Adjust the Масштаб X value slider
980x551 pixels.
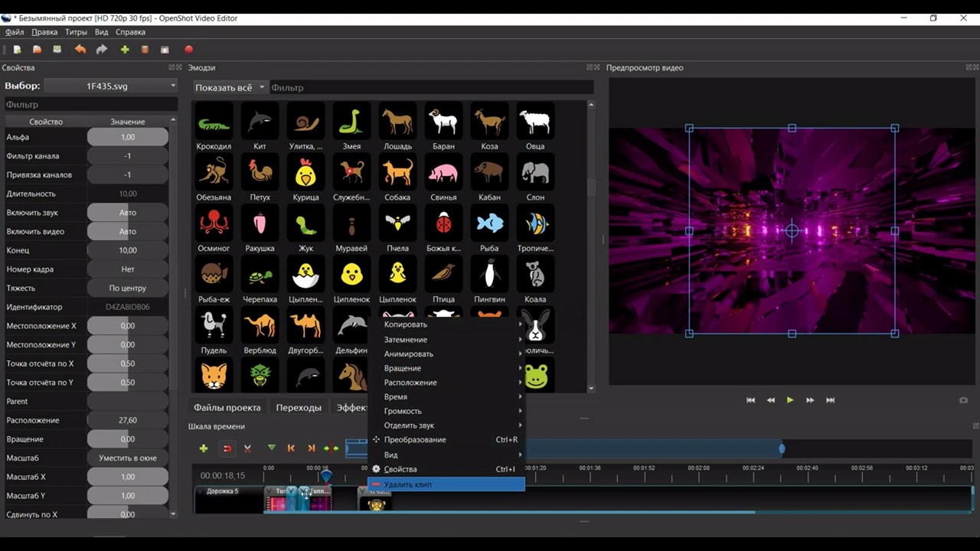pos(128,477)
